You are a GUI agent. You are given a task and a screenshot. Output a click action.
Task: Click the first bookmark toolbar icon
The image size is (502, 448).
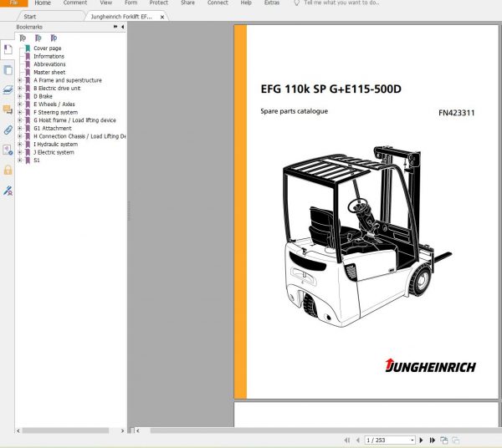(x=23, y=38)
